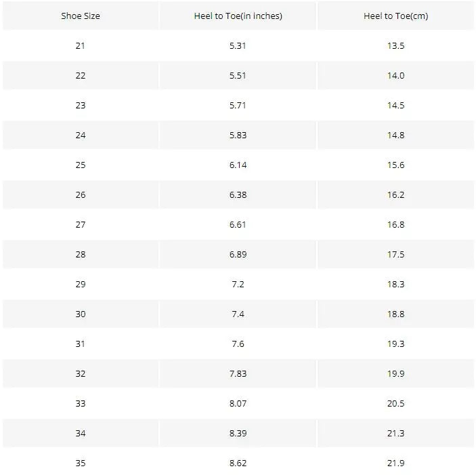The width and height of the screenshot is (476, 475).
Task: Click the 20.5 cm value
Action: pyautogui.click(x=395, y=404)
